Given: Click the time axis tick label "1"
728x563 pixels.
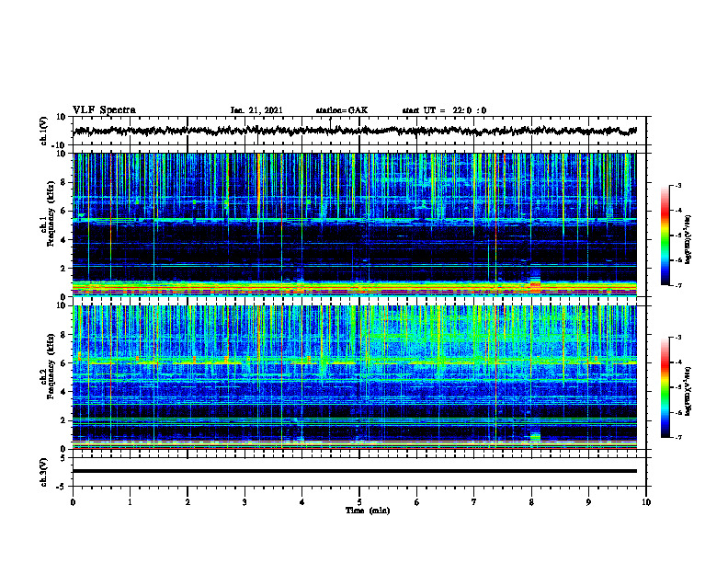Looking at the screenshot, I should pos(130,502).
